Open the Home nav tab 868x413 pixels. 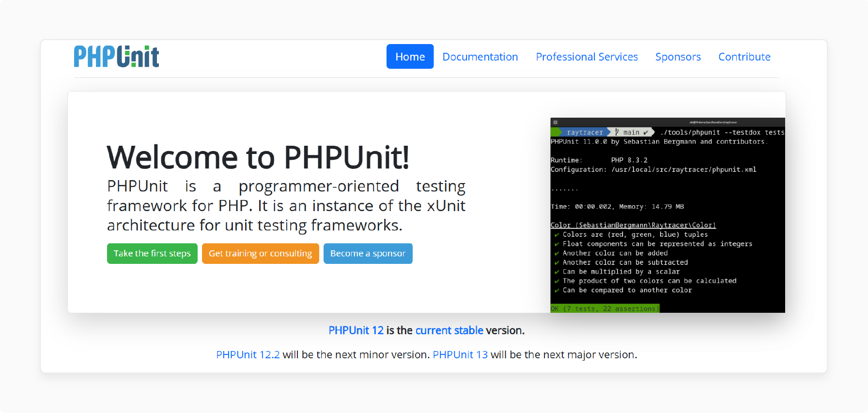click(410, 57)
